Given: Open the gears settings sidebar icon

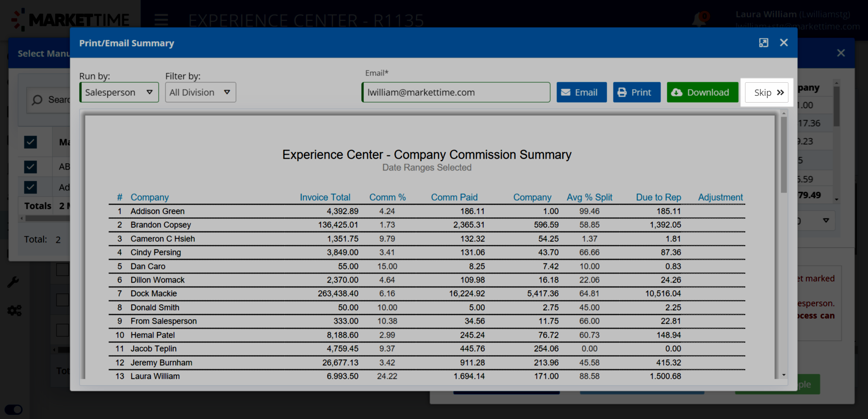Looking at the screenshot, I should click(14, 311).
